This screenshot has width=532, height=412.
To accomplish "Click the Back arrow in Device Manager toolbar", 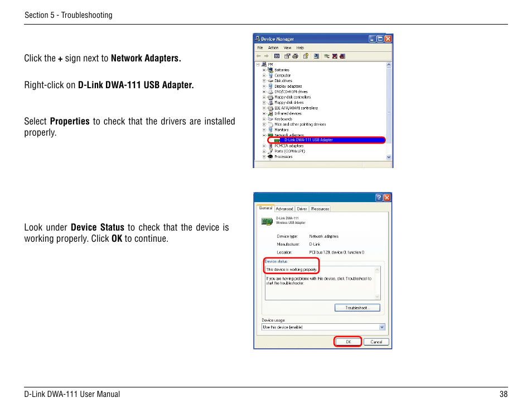I will tap(259, 56).
